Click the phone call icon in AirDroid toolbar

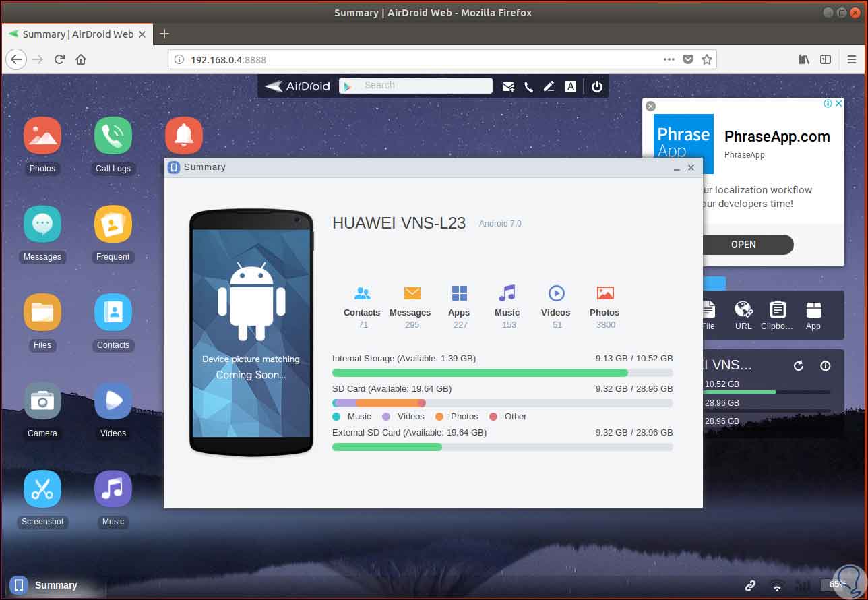(528, 86)
